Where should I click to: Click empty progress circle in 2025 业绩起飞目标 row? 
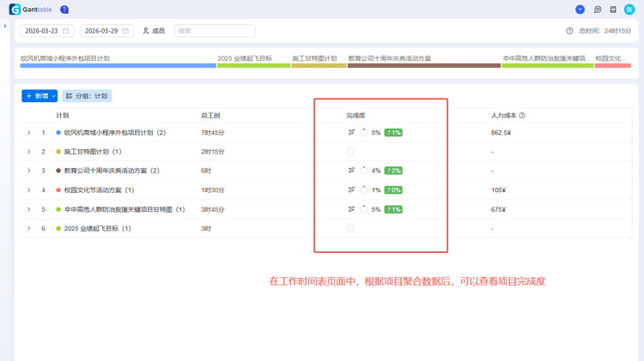[350, 228]
